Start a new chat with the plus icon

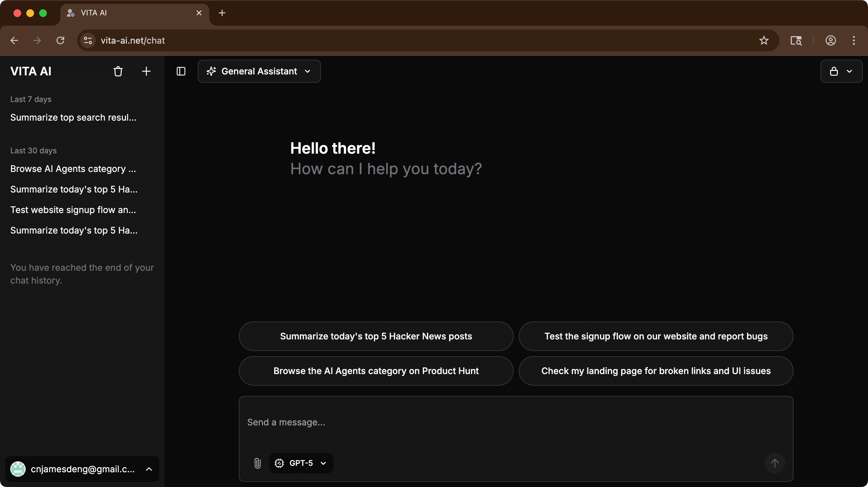coord(146,71)
